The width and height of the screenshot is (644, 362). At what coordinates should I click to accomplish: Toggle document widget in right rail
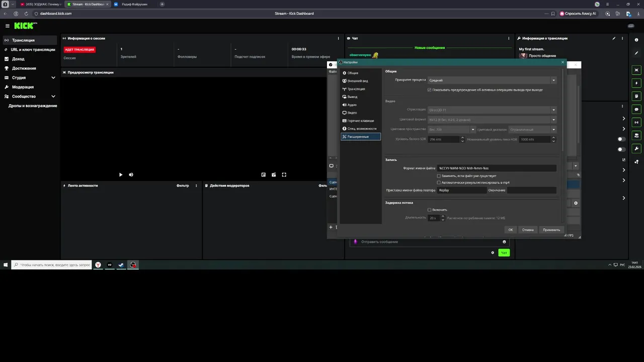[x=637, y=96]
